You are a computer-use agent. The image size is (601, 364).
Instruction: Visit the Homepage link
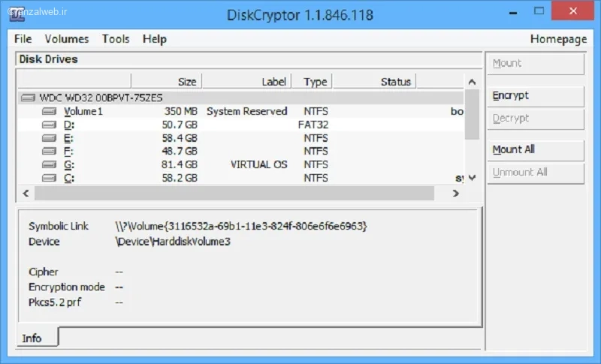(x=558, y=39)
